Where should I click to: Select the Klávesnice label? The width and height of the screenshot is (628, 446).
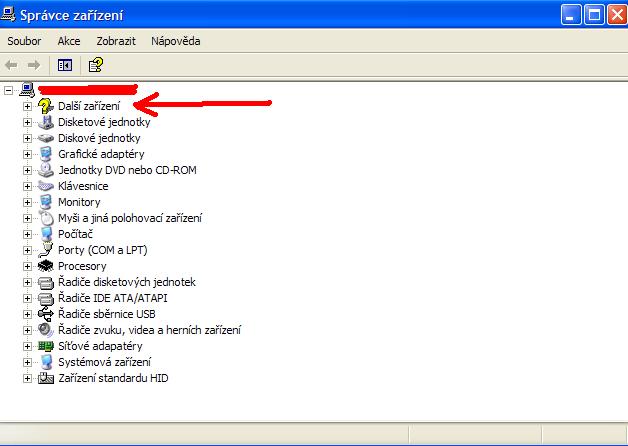click(83, 186)
